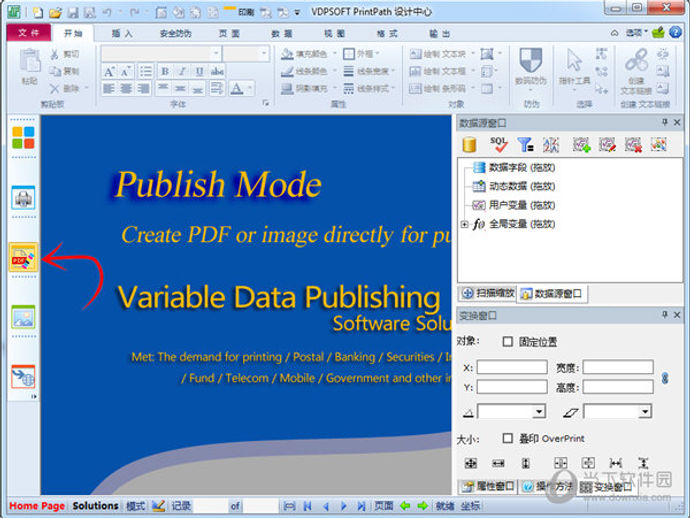Open the font color A dropdown arrow
Screen dimensions: 690x518
pyautogui.click(x=250, y=88)
